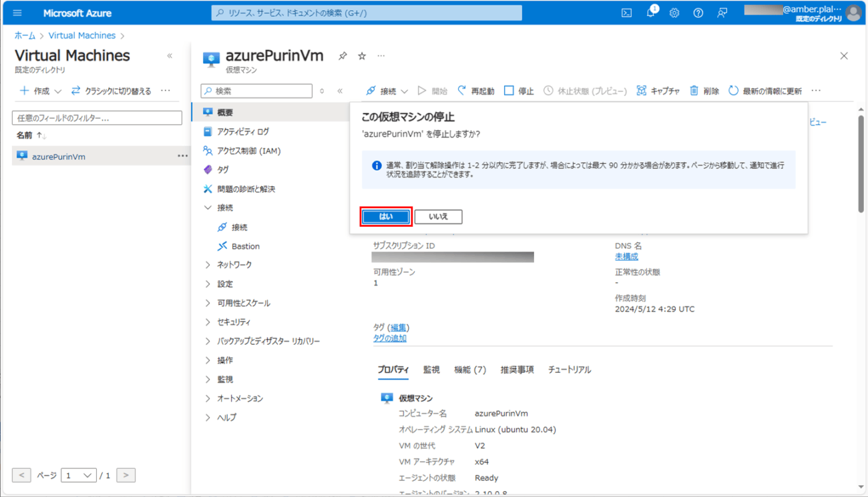
Task: Expand バックアップとディザスター リカバリー section
Action: pos(270,341)
